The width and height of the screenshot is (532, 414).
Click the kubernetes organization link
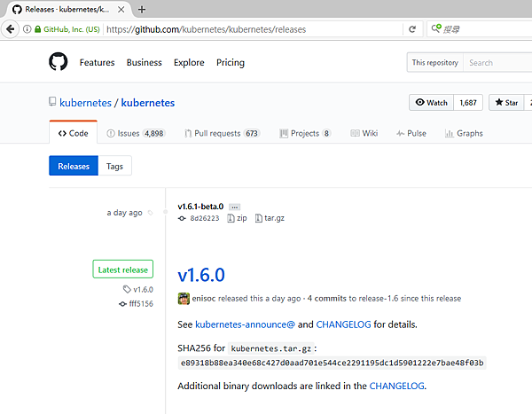85,103
